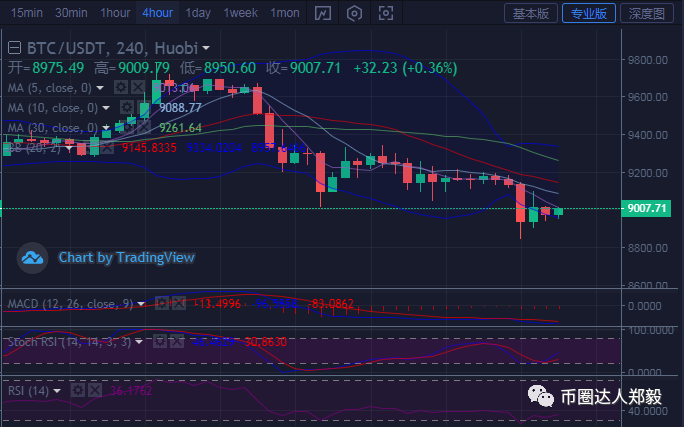Image resolution: width=684 pixels, height=427 pixels.
Task: Click the MACD signal value -83.0862
Action: (x=331, y=303)
